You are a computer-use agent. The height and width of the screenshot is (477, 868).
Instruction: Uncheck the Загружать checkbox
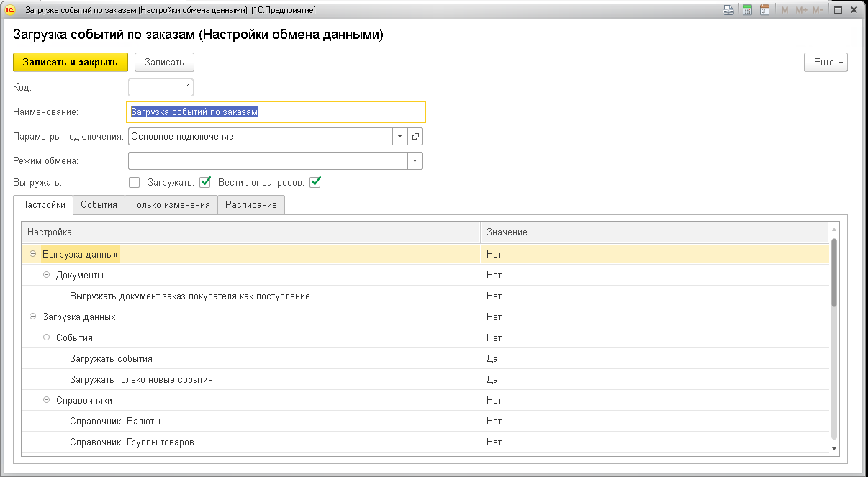coord(205,182)
